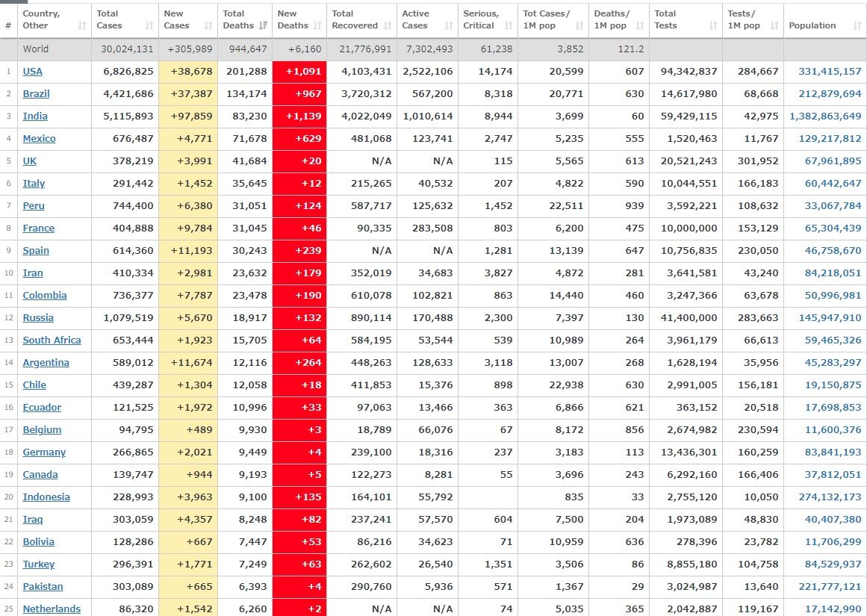Open the Brazil country page link

(x=37, y=94)
